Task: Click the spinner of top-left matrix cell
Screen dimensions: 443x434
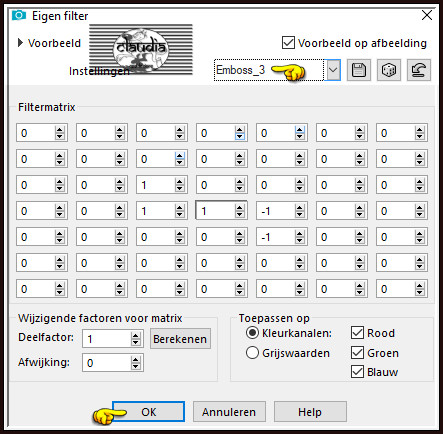Action: point(60,133)
